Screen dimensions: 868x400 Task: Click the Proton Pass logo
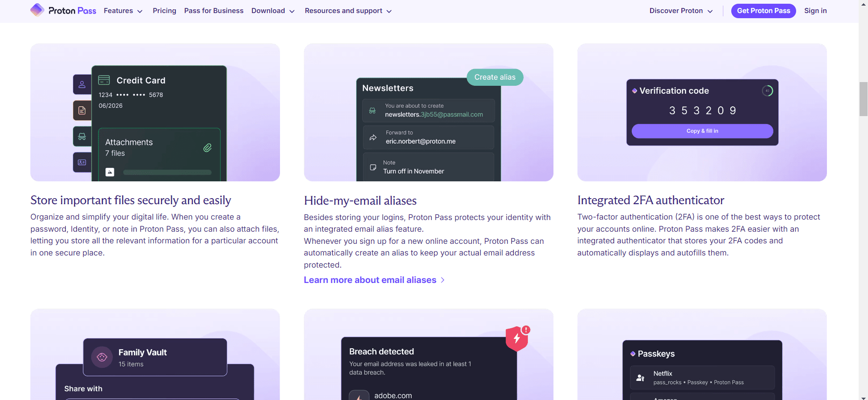(x=63, y=10)
